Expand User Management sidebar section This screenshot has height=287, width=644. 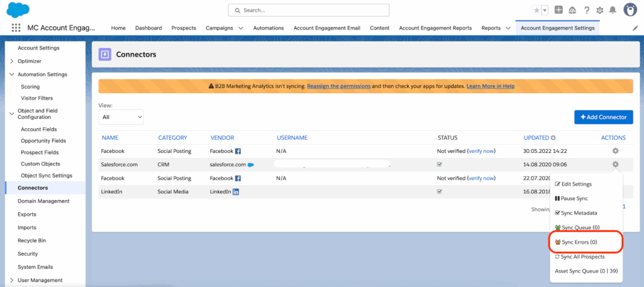[12, 281]
